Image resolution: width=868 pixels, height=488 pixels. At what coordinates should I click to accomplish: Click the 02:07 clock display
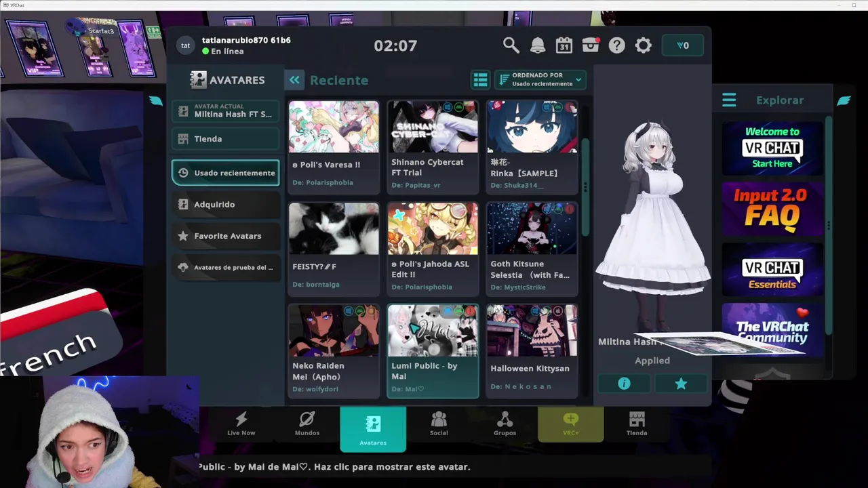[395, 45]
